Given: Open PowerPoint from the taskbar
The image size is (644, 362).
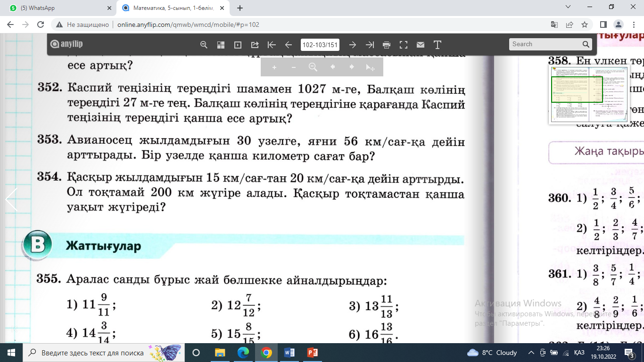Looking at the screenshot, I should pyautogui.click(x=313, y=353).
